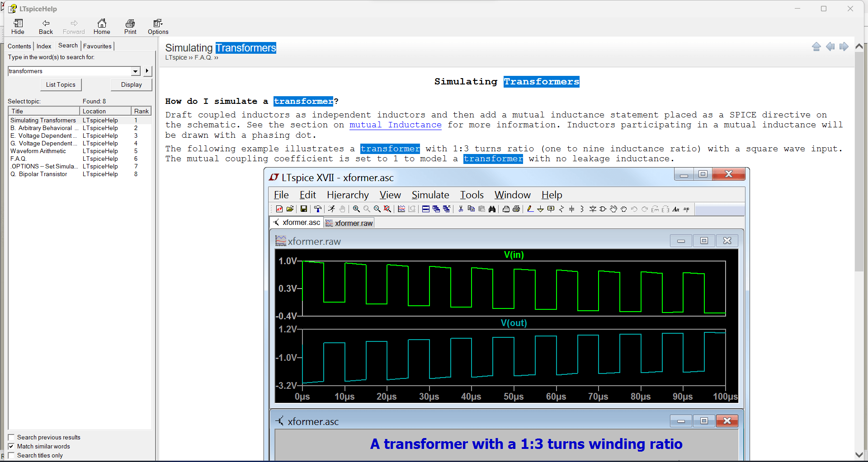Switch to the Index tab

click(x=44, y=46)
